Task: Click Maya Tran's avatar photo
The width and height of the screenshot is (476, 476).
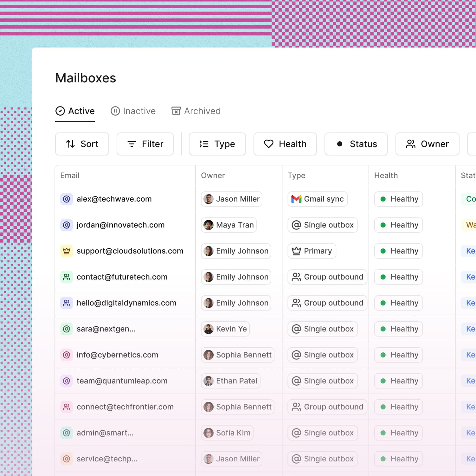Action: coord(208,225)
